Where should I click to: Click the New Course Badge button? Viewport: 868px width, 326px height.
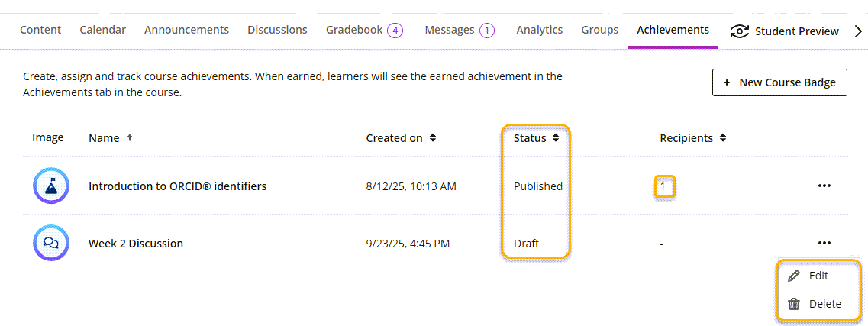pyautogui.click(x=779, y=82)
